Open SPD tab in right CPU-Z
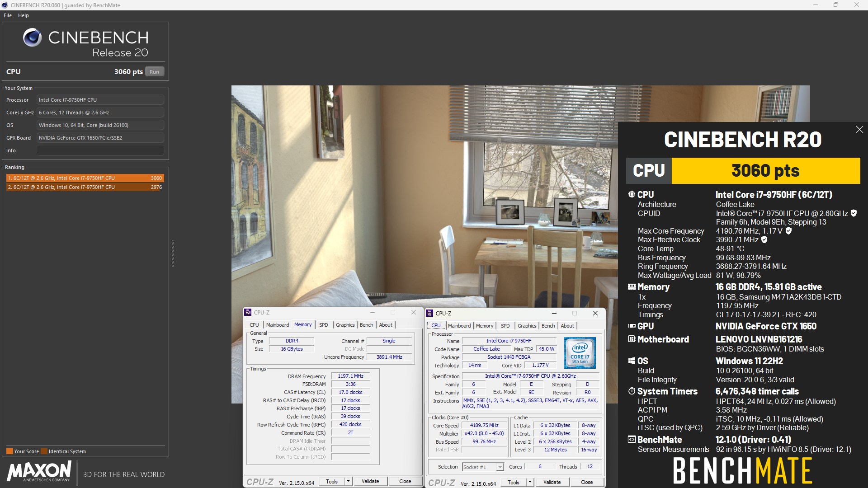The height and width of the screenshot is (488, 868). tap(505, 326)
